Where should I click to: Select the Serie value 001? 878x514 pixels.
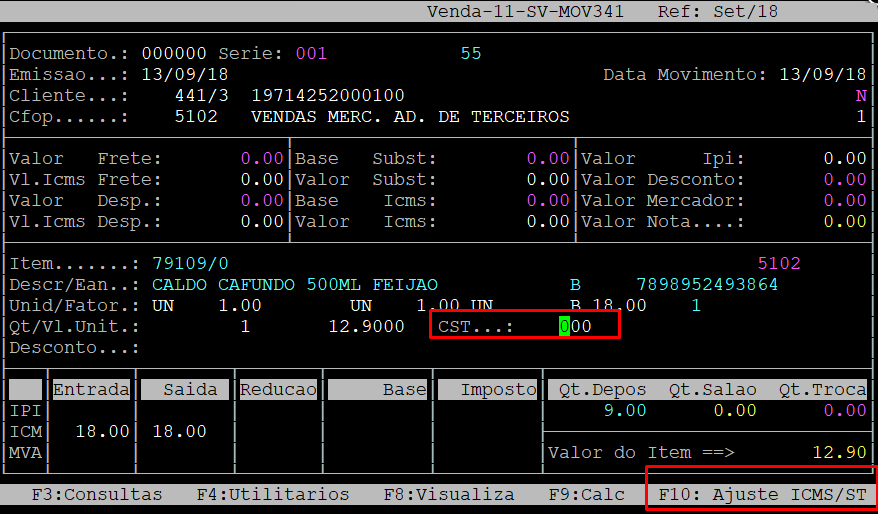point(311,53)
